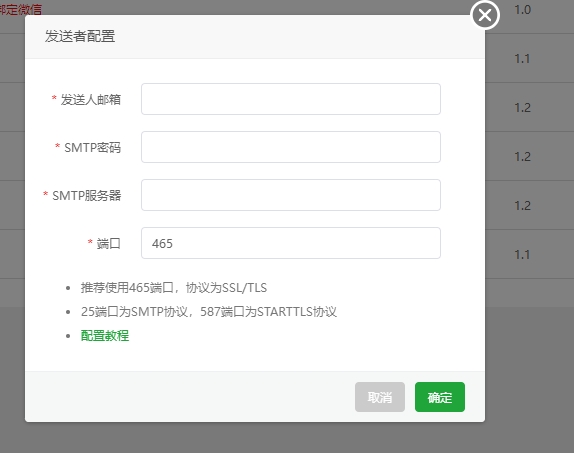Image resolution: width=574 pixels, height=453 pixels.
Task: Close the 发送者配置 dialog with the X icon
Action: [485, 15]
